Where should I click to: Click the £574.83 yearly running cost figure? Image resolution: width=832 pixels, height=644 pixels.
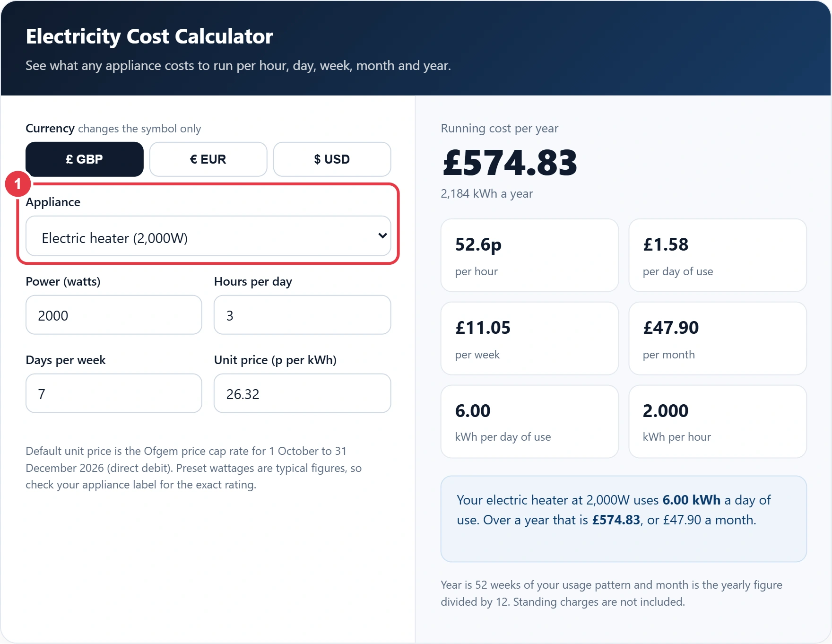[510, 163]
